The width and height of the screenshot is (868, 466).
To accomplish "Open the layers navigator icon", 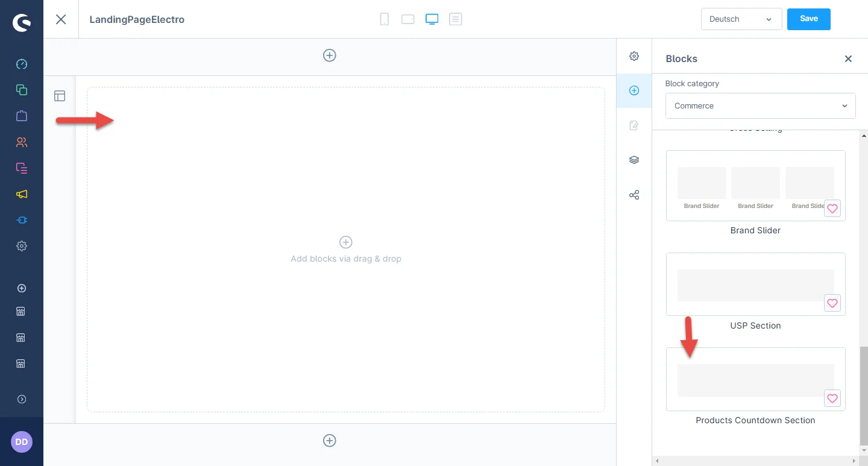I will click(634, 160).
